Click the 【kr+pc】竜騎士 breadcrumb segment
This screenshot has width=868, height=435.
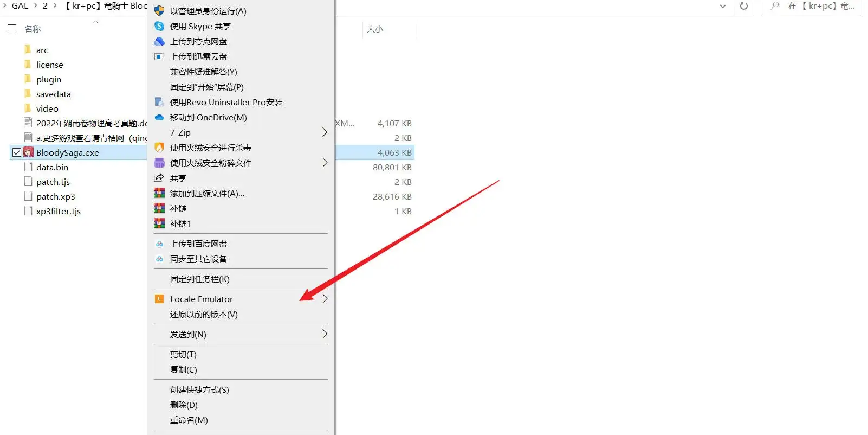tap(105, 5)
